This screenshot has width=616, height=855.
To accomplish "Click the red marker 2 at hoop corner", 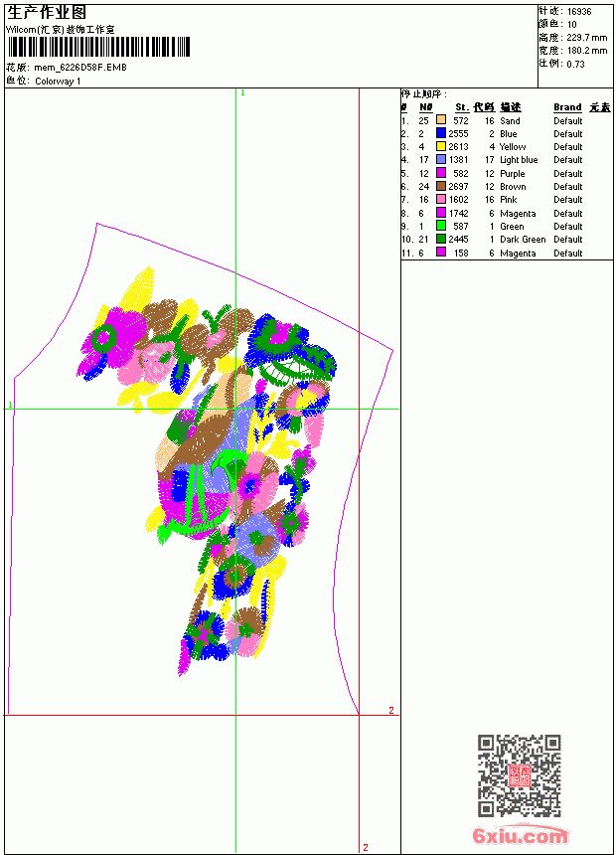I will pyautogui.click(x=391, y=710).
